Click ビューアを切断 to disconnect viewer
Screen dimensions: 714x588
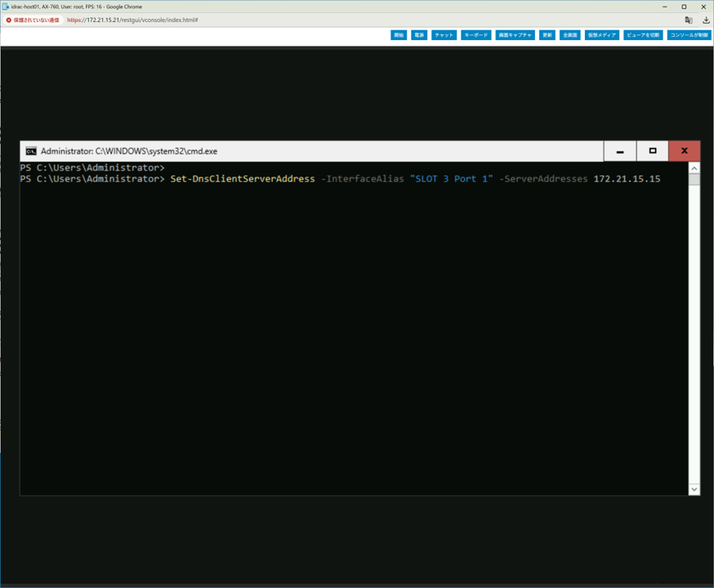tap(643, 35)
